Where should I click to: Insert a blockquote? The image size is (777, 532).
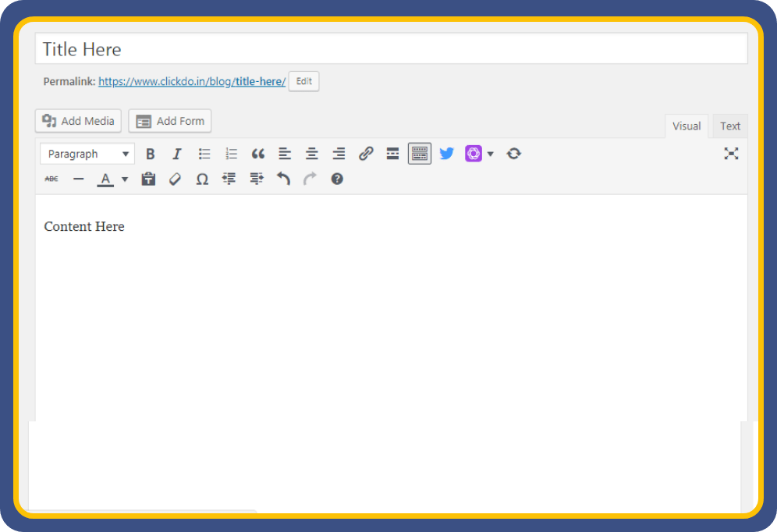click(257, 154)
